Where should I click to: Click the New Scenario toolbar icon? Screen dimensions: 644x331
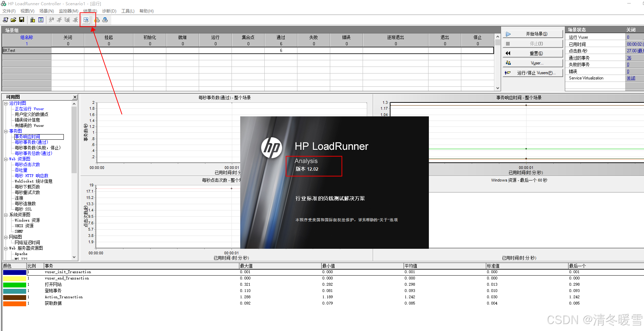click(5, 20)
